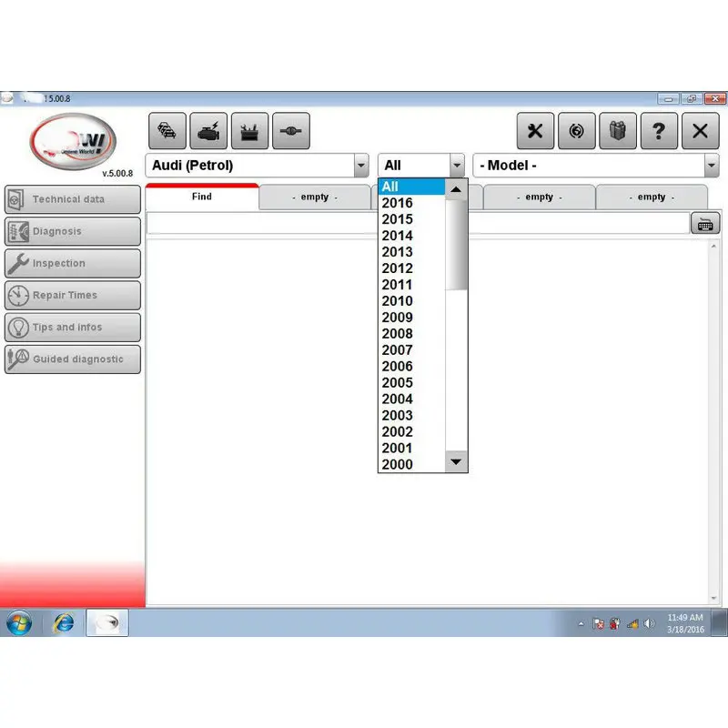Choose 2015 in the year list
Screen dimensions: 728x728
click(x=412, y=219)
